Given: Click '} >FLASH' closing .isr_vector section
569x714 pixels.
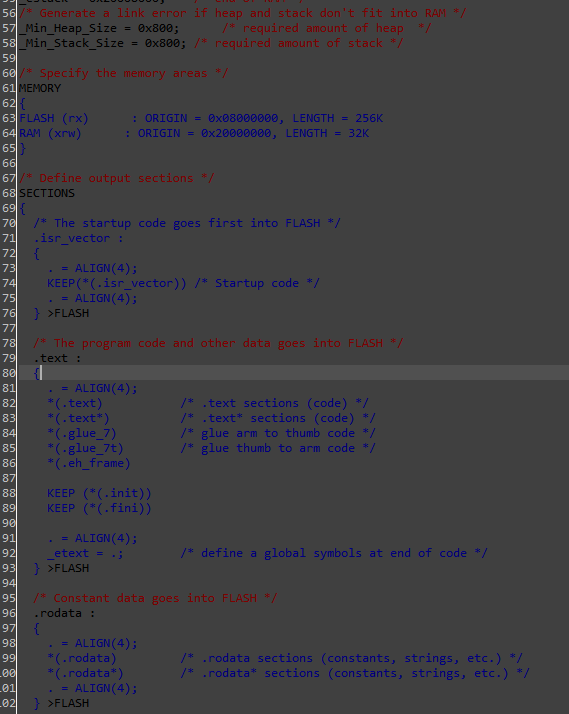Looking at the screenshot, I should (x=61, y=313).
